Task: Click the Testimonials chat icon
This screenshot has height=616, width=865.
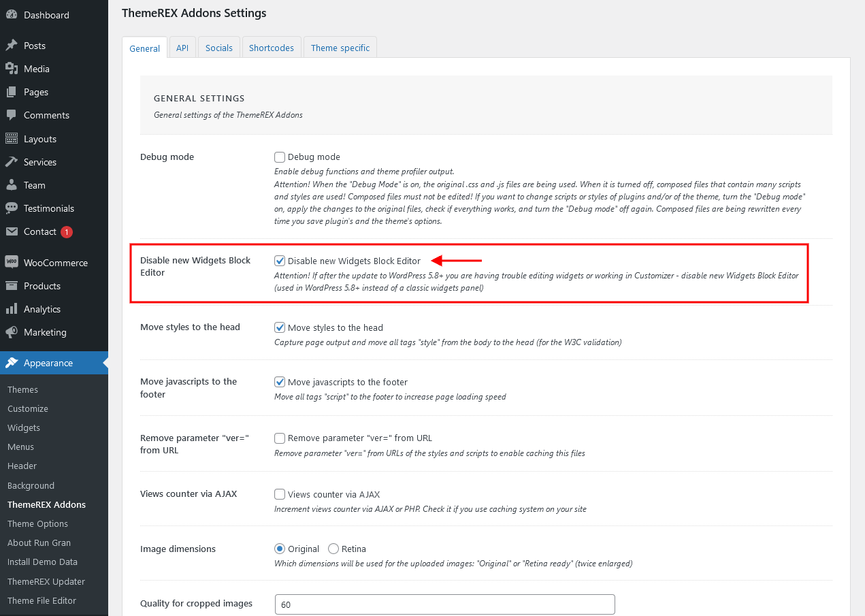Action: pos(12,208)
